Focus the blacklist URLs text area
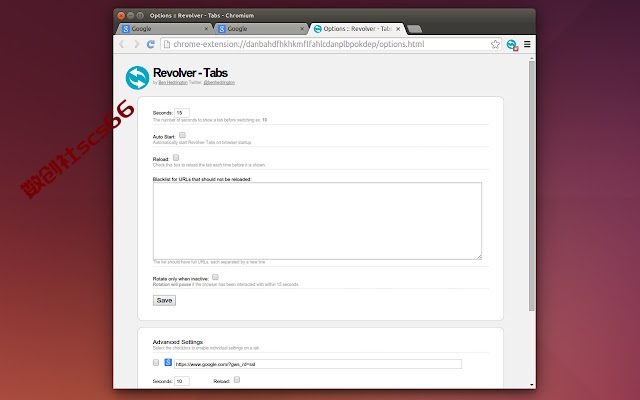This screenshot has height=400, width=640. (x=317, y=221)
